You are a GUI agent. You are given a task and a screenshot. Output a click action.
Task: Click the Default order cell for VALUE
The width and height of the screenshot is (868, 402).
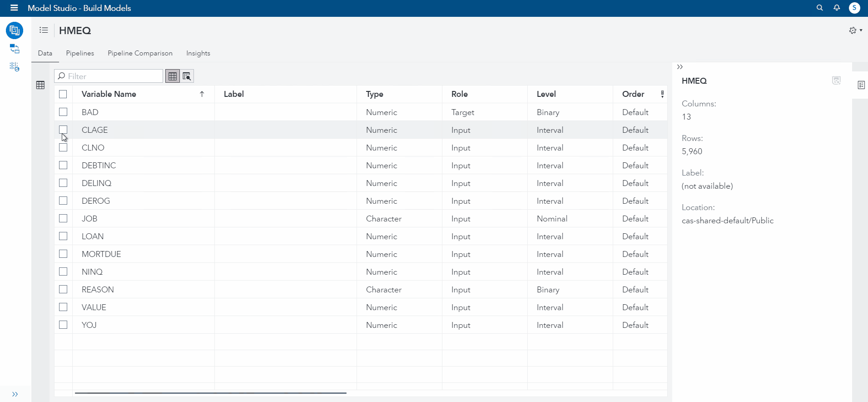click(640, 307)
